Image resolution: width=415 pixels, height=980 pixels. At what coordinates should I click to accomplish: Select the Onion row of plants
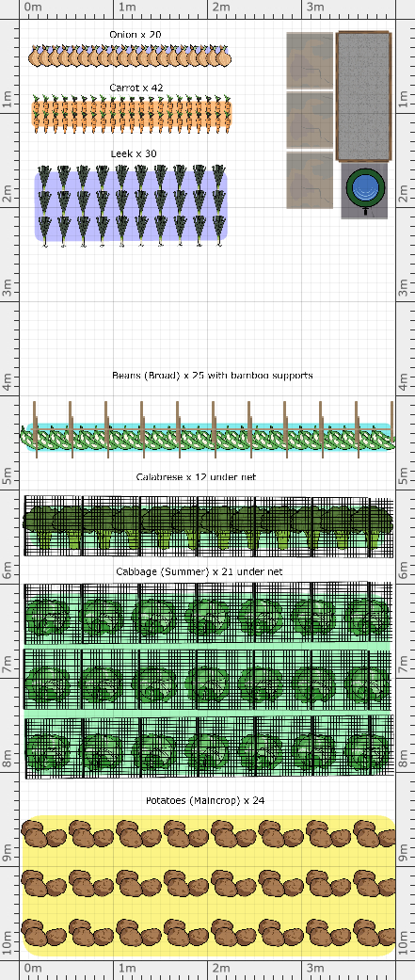pyautogui.click(x=129, y=56)
